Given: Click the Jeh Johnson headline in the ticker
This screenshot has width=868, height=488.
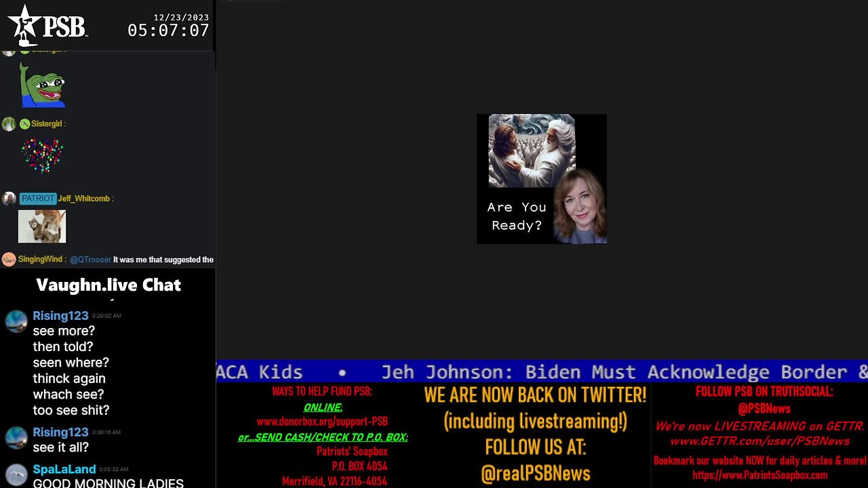Looking at the screenshot, I should click(624, 371).
